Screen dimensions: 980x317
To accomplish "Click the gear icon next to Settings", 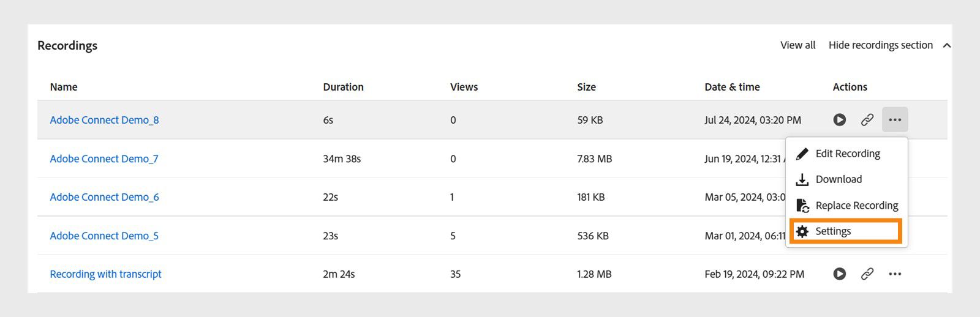I will coord(802,231).
